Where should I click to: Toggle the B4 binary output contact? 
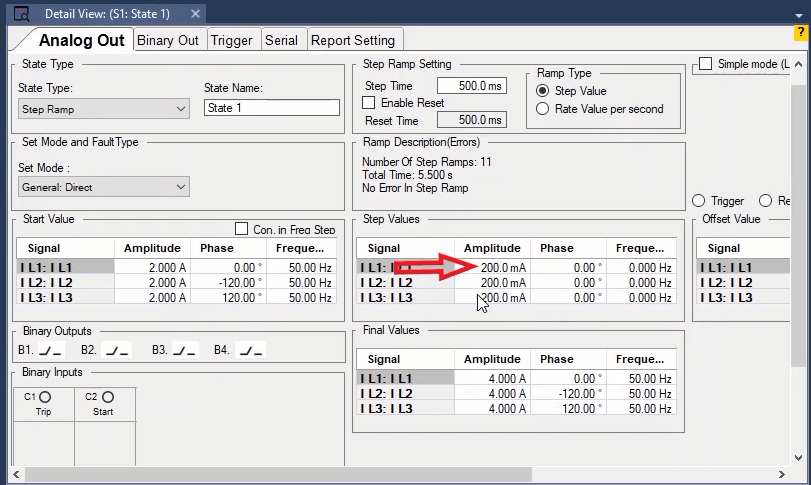(x=251, y=350)
